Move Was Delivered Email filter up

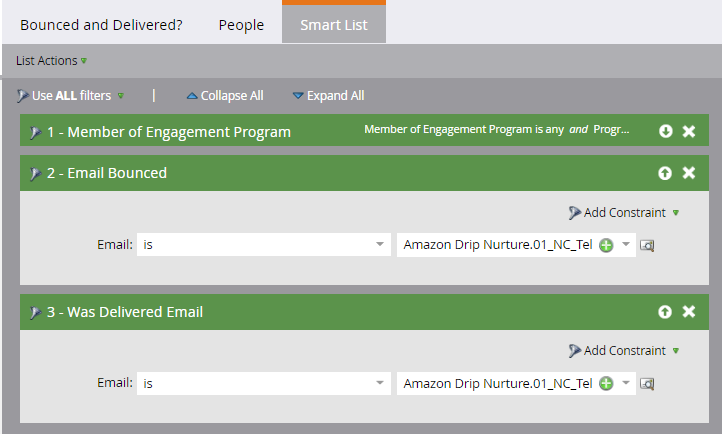pos(666,312)
